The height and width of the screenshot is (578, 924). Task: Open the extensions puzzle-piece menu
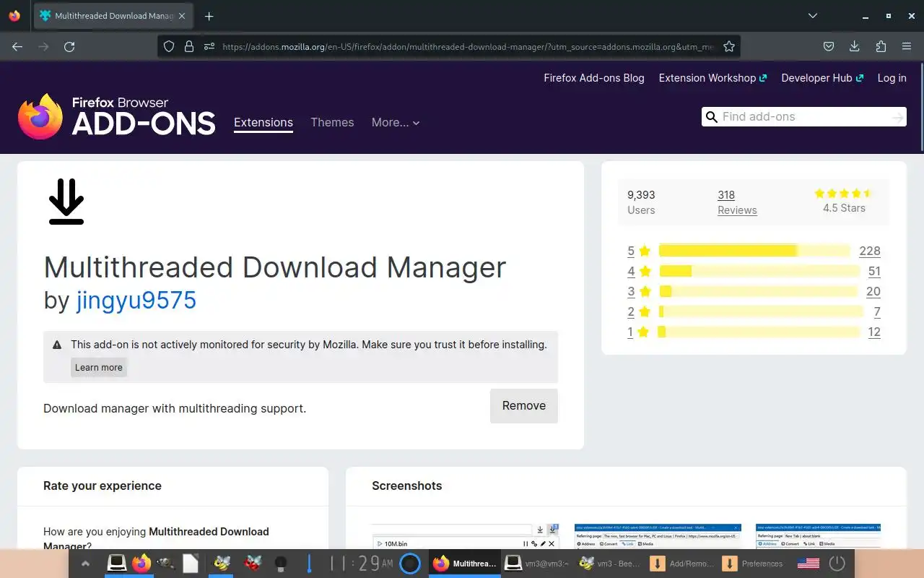pos(881,46)
